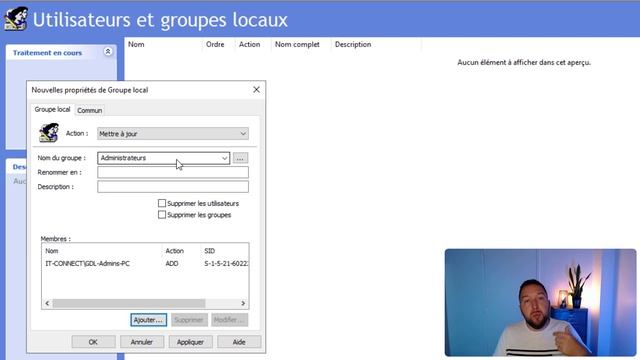Click the Ajouter... button

(x=149, y=320)
